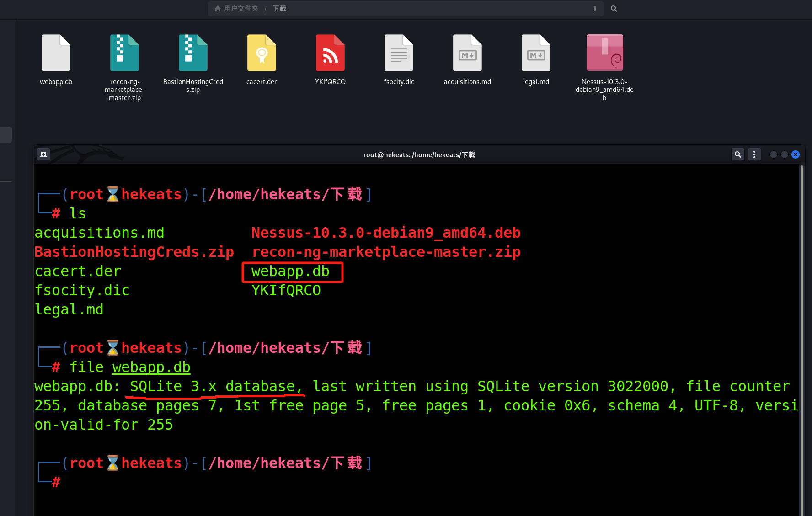Select recon-ng-marketplace-master.zip archive icon

(x=124, y=53)
